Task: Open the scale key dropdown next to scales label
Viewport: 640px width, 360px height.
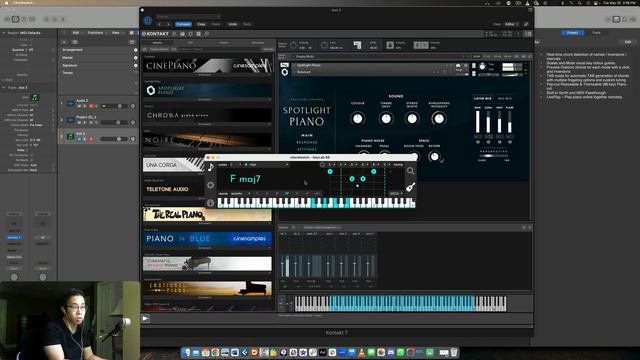Action: [x=235, y=164]
